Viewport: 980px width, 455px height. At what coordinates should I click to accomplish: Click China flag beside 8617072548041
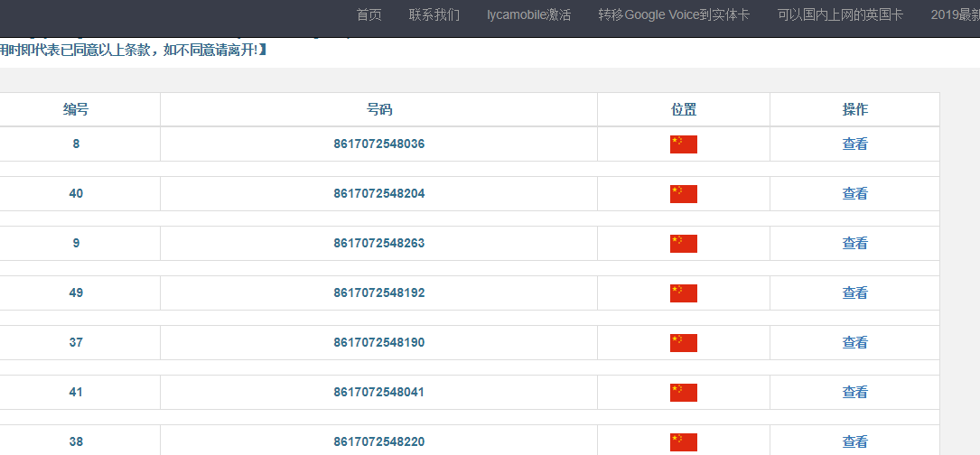pos(683,393)
